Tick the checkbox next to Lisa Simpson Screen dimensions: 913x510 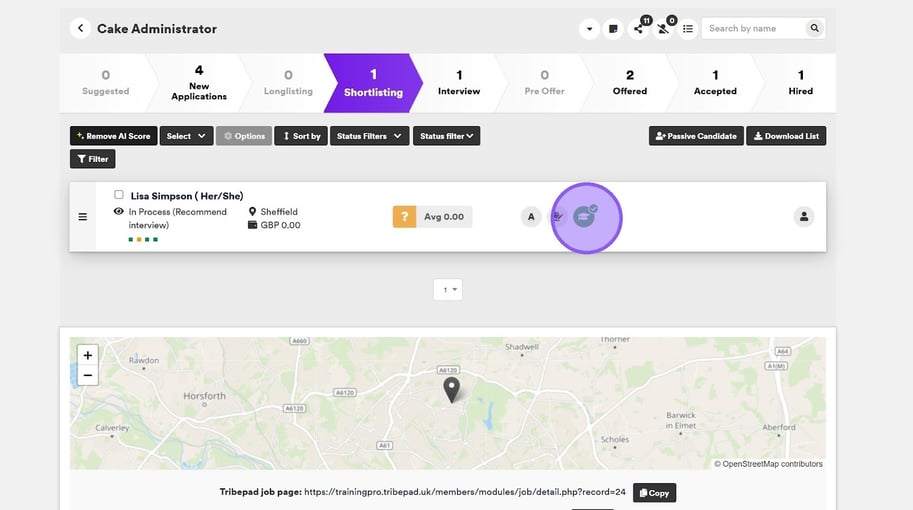(x=119, y=195)
